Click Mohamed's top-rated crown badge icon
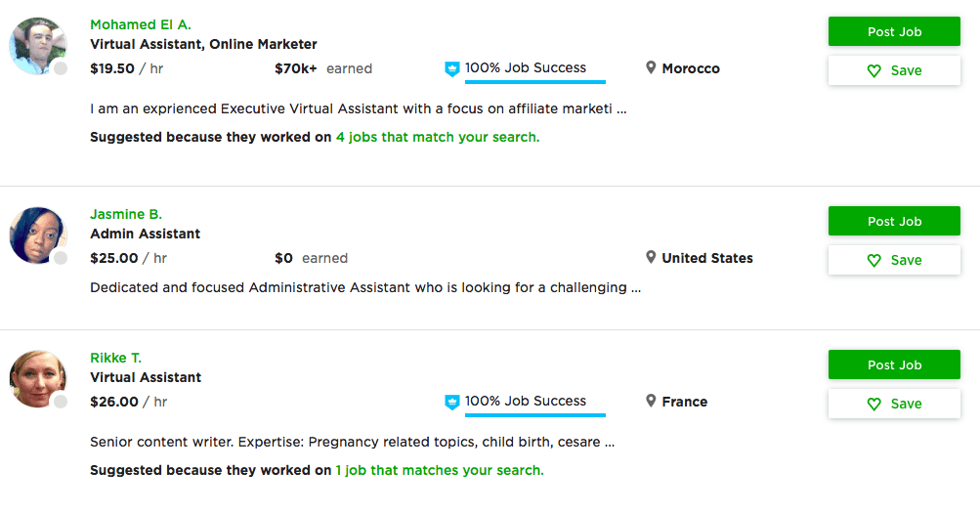This screenshot has height=513, width=980. tap(451, 68)
